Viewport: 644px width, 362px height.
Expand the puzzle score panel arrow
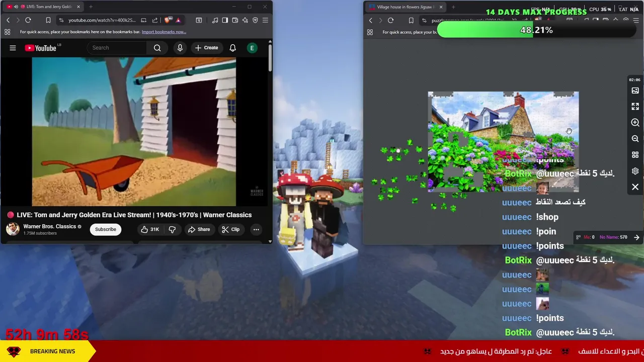tap(636, 237)
